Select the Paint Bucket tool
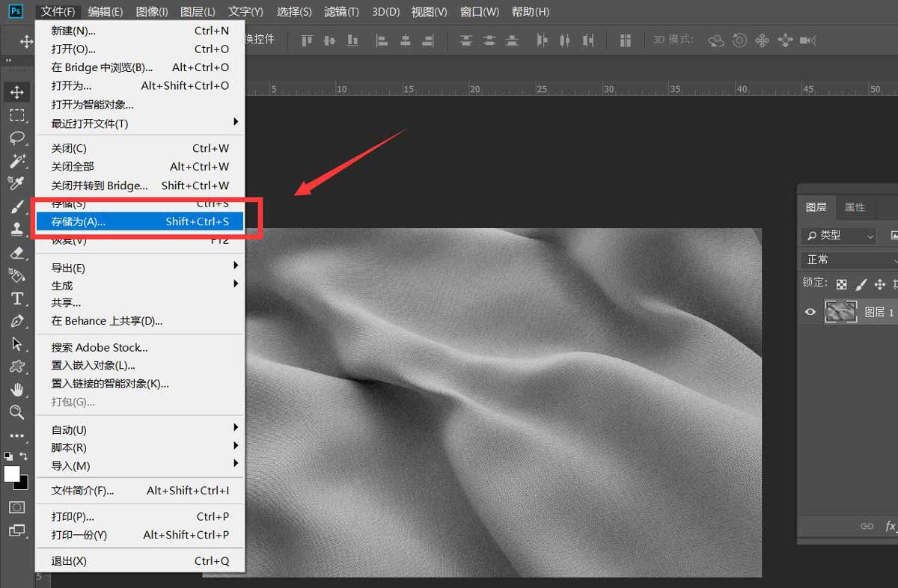 pyautogui.click(x=16, y=275)
